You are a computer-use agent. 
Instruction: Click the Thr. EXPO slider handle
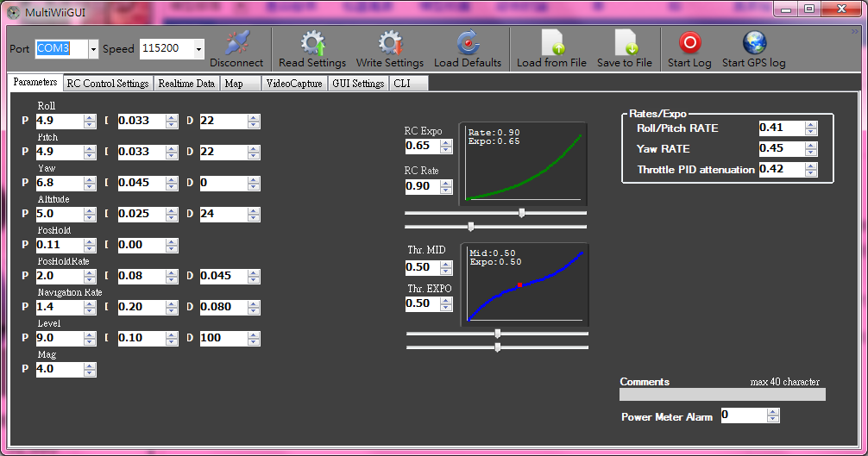click(x=498, y=347)
